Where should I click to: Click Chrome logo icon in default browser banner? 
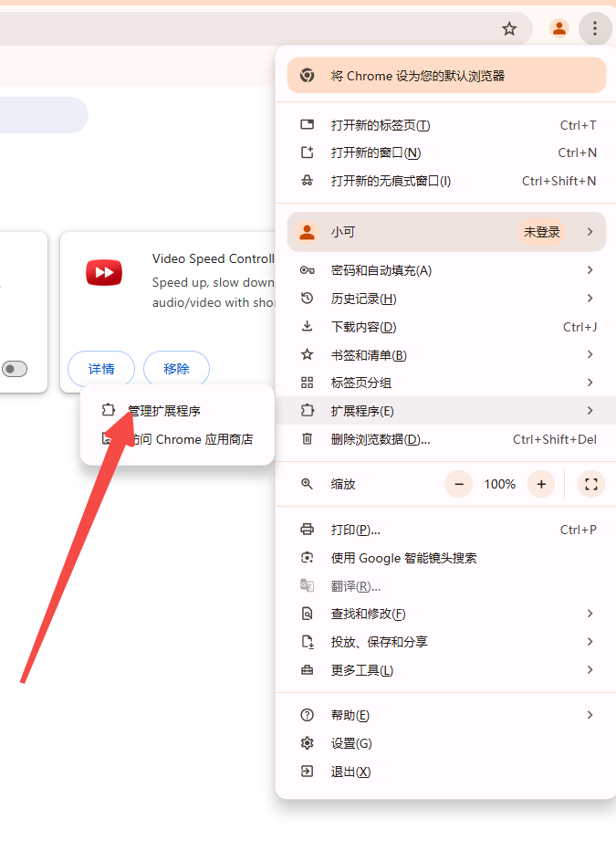[x=307, y=76]
